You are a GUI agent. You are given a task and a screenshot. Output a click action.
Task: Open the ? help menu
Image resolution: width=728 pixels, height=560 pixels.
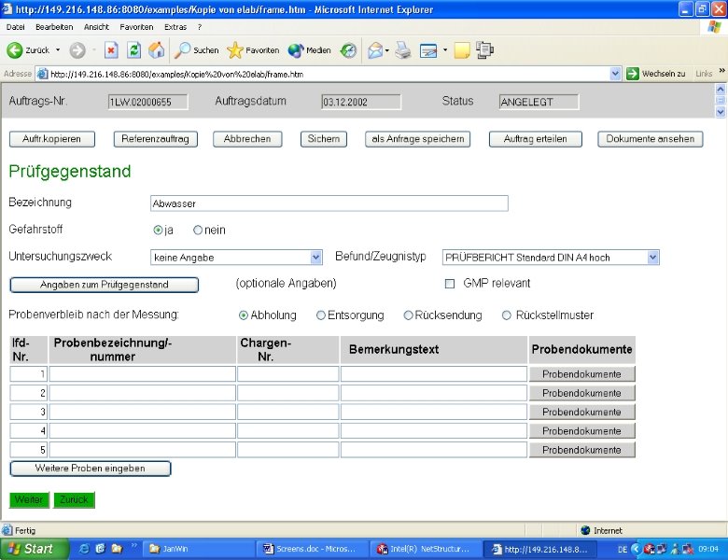200,27
